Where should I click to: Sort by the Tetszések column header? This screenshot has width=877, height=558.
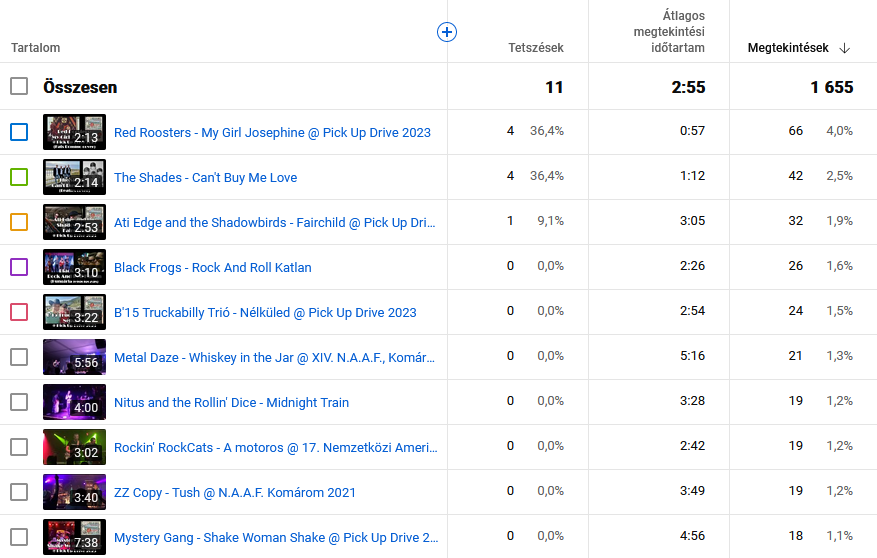tap(535, 48)
